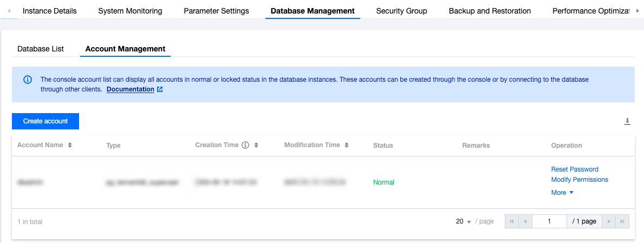644x243 pixels.
Task: Click the previous page arrow
Action: tap(525, 221)
